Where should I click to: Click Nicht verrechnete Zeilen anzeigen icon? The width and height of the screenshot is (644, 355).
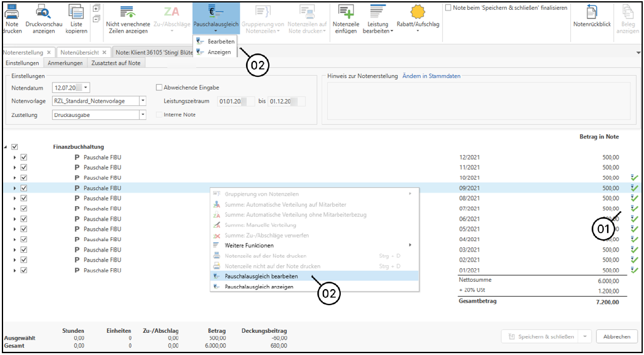127,11
